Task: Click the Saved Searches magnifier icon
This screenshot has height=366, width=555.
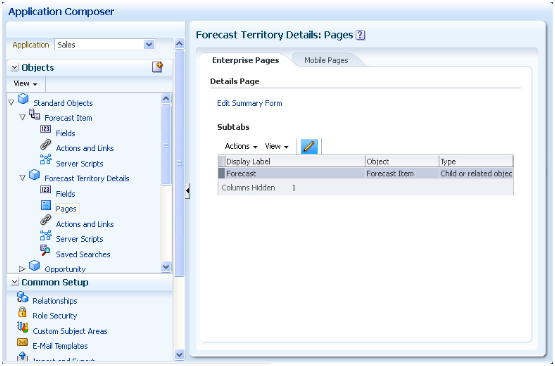Action: point(45,250)
